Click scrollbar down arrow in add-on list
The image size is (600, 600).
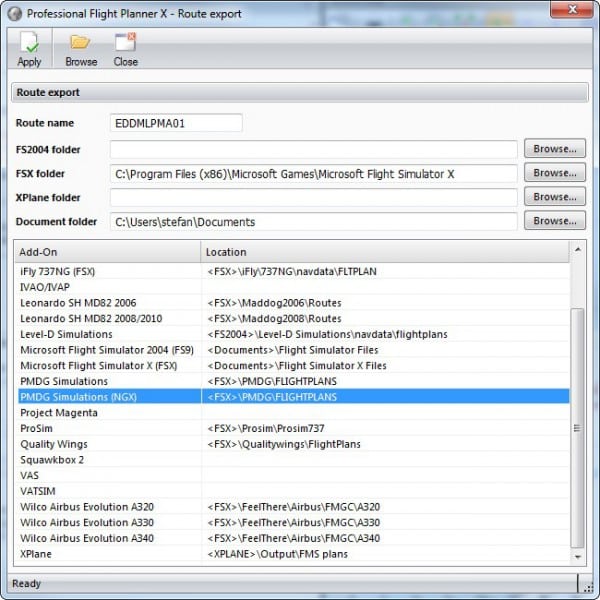pos(577,555)
